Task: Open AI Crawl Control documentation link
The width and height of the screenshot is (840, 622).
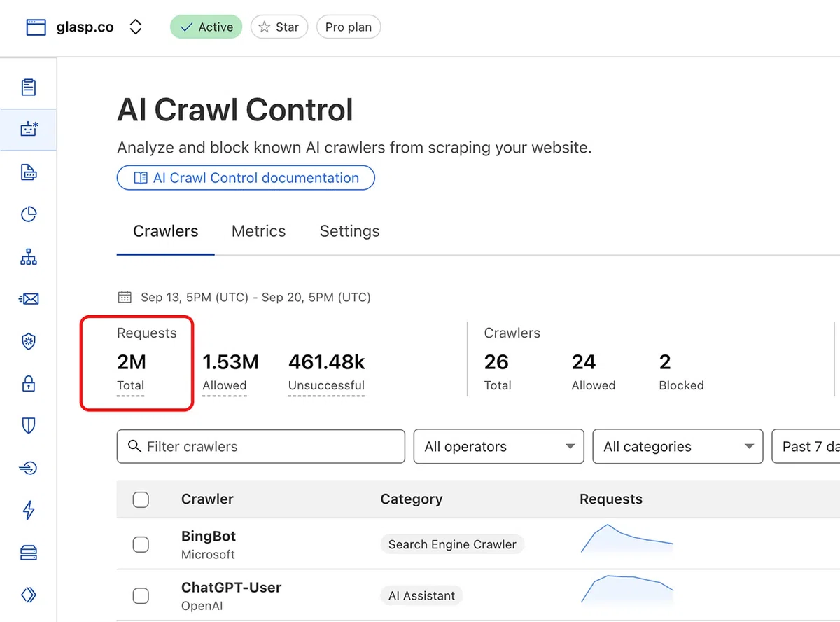Action: point(246,178)
